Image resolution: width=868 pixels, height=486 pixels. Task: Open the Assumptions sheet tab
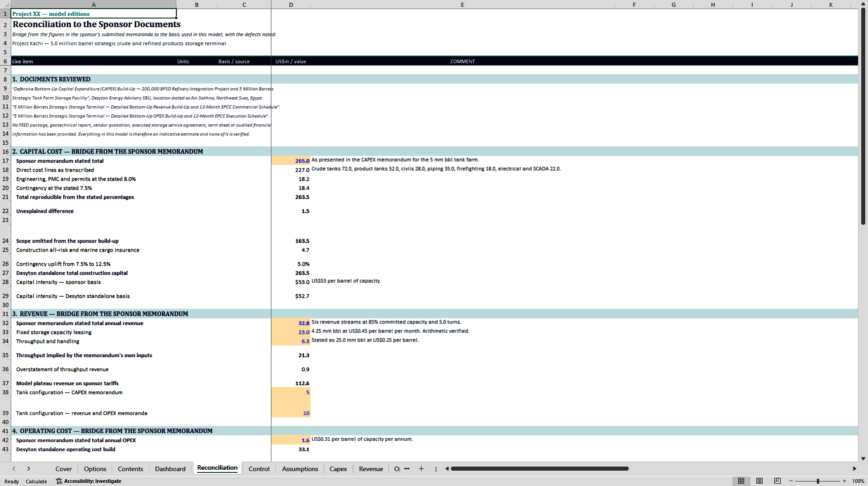[300, 469]
